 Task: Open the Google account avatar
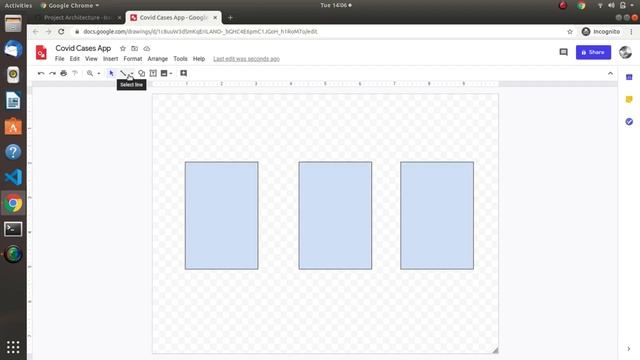625,52
